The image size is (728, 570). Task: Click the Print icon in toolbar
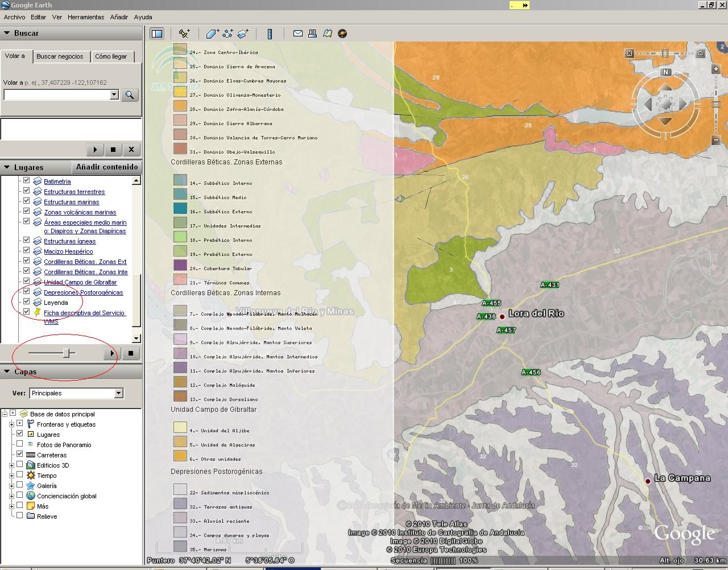(312, 34)
